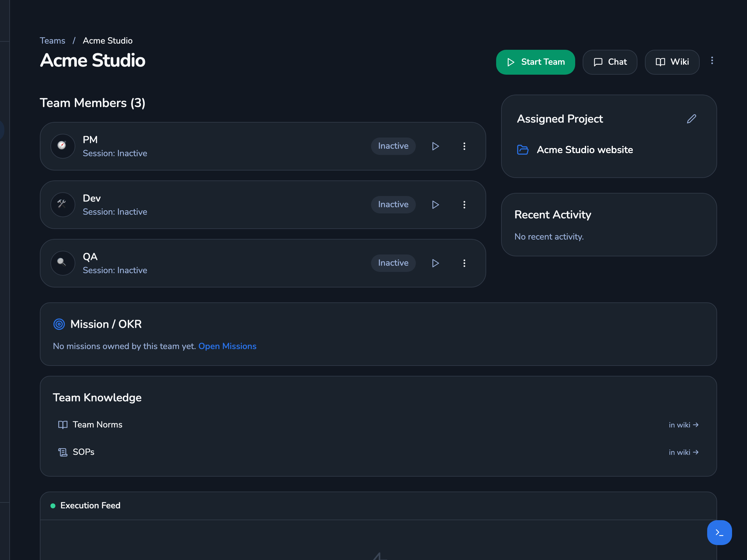Click the Recent Activity heading
The width and height of the screenshot is (747, 560).
point(552,214)
